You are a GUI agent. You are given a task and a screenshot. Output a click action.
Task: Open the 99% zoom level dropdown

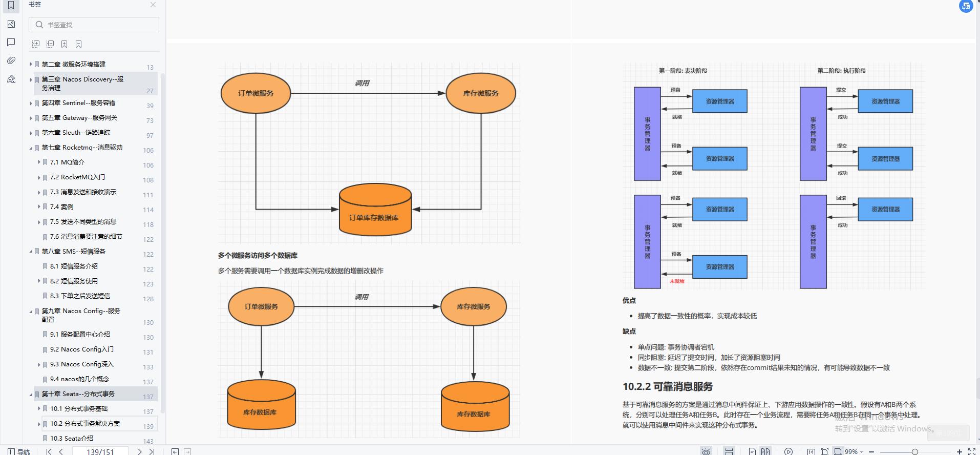tap(854, 451)
